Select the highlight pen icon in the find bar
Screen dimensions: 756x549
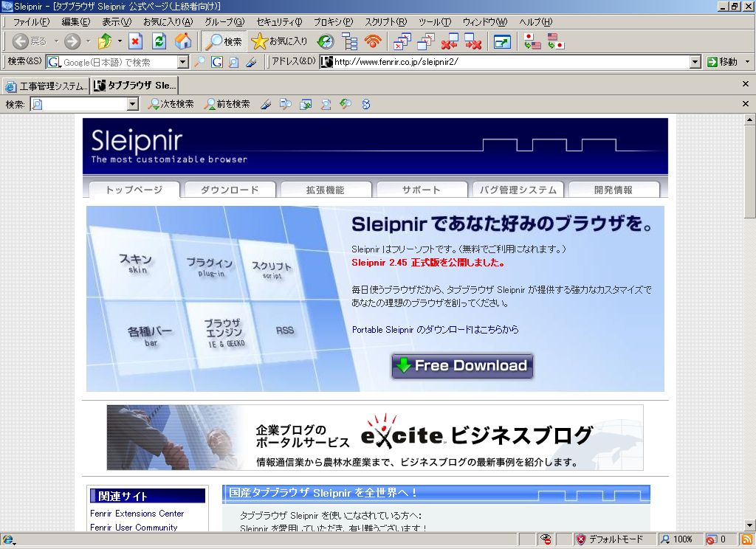click(x=265, y=104)
